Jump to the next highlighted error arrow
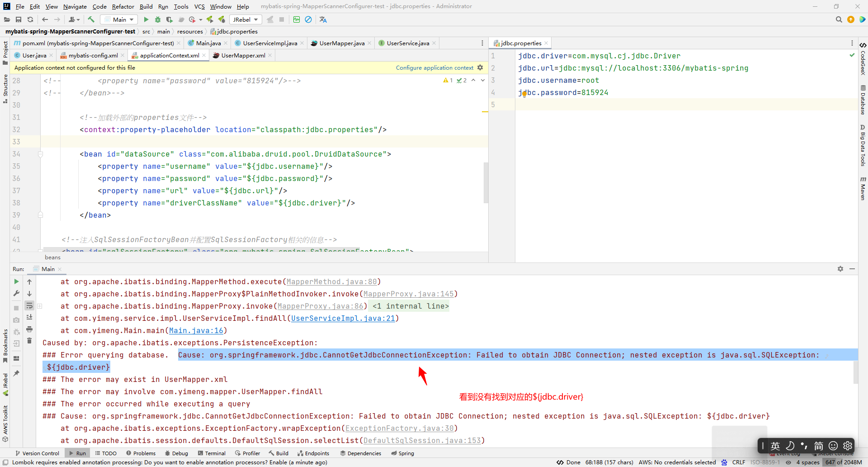Viewport: 868px width, 467px height. pyautogui.click(x=483, y=80)
